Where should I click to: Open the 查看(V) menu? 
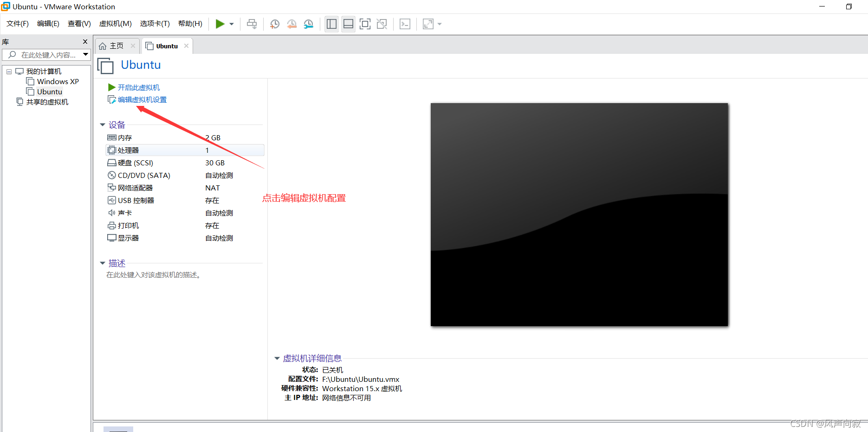click(x=79, y=24)
